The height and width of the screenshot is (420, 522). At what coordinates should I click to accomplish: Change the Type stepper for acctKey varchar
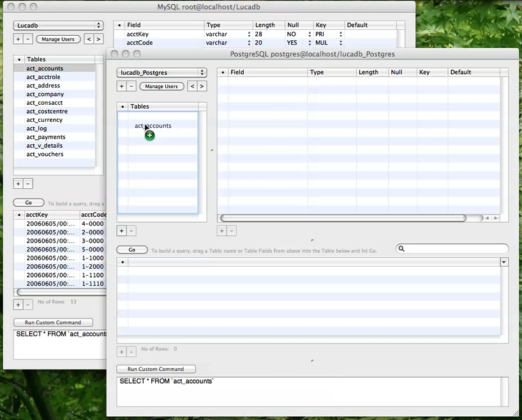click(x=249, y=34)
